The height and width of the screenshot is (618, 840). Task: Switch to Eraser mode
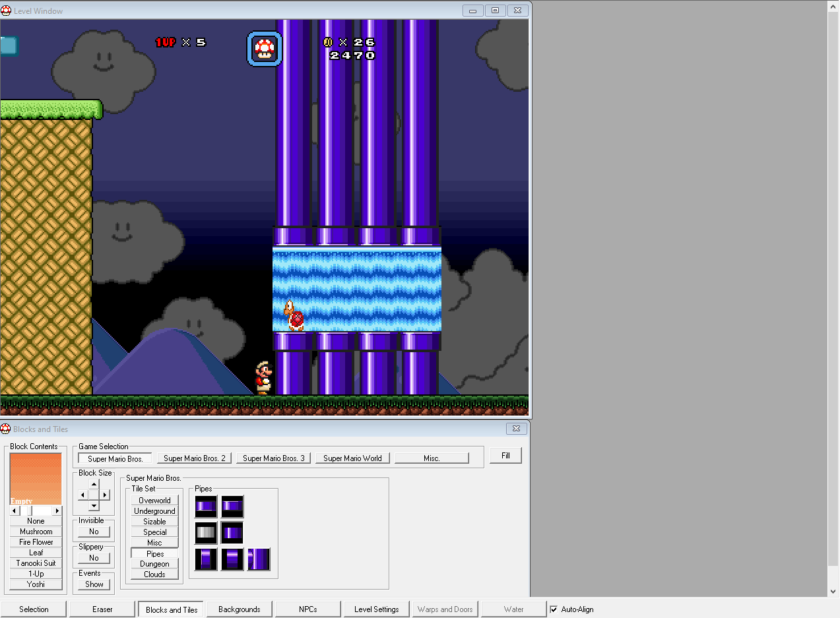click(x=102, y=609)
